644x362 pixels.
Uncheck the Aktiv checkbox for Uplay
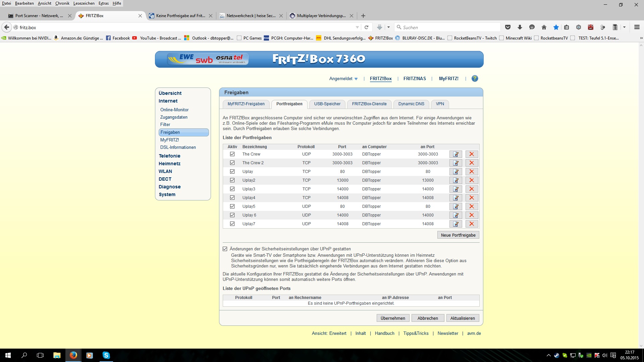coord(232,172)
